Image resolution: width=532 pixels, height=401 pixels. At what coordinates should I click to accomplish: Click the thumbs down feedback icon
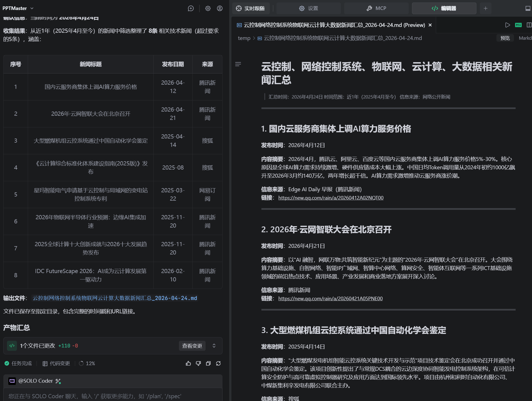click(198, 364)
